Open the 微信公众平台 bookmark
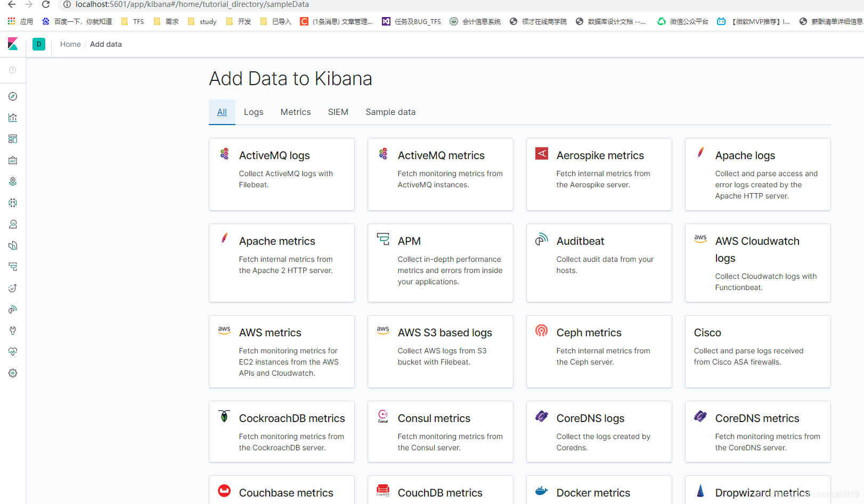 click(683, 22)
